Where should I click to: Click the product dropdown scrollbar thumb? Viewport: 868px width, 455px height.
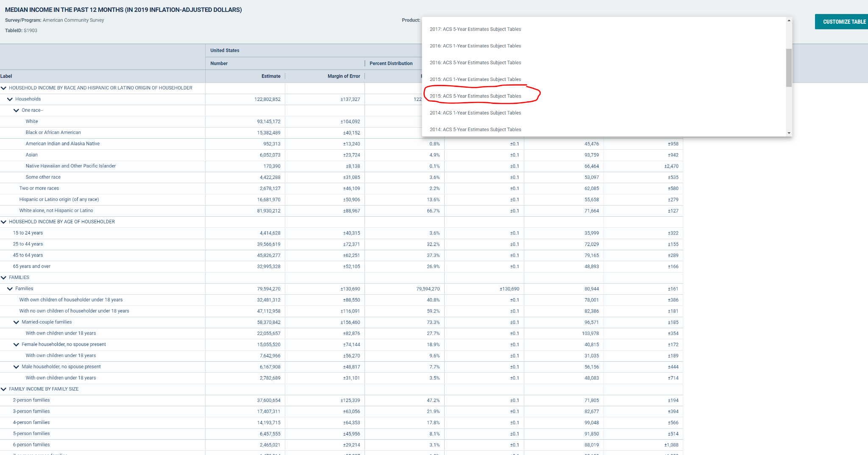(x=789, y=68)
